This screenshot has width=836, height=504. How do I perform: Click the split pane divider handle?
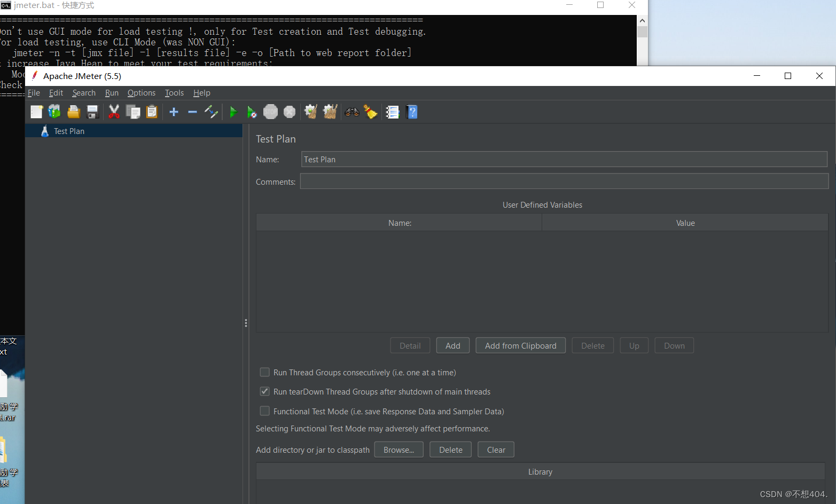pos(246,323)
